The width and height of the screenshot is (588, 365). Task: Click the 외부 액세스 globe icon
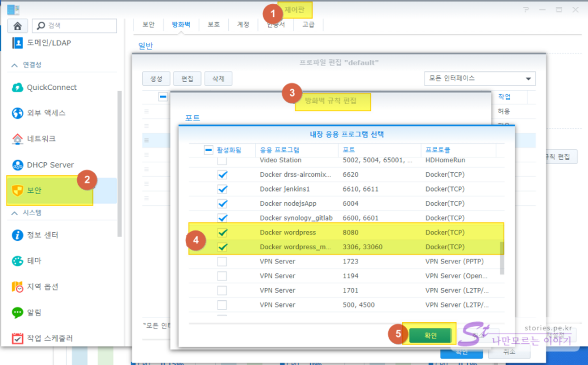[18, 113]
